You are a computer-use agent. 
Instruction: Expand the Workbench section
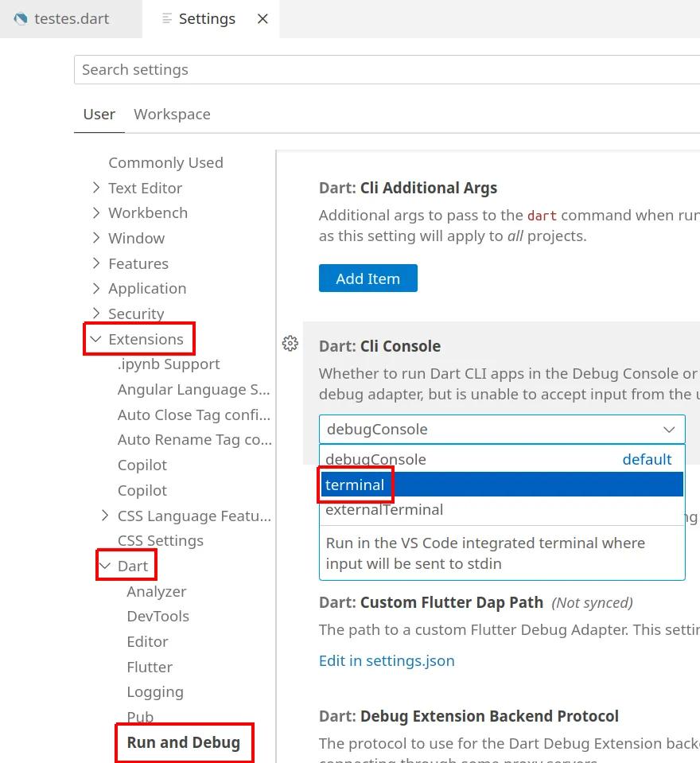point(96,212)
